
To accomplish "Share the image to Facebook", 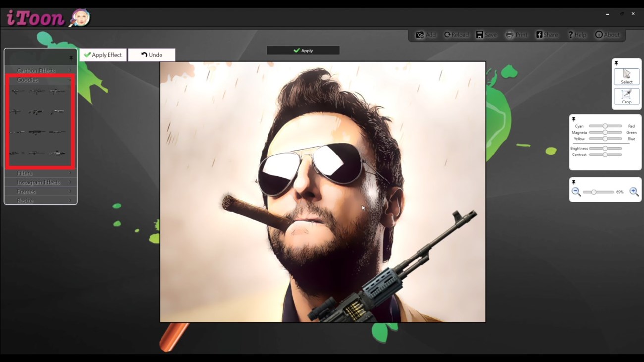I will (x=546, y=35).
